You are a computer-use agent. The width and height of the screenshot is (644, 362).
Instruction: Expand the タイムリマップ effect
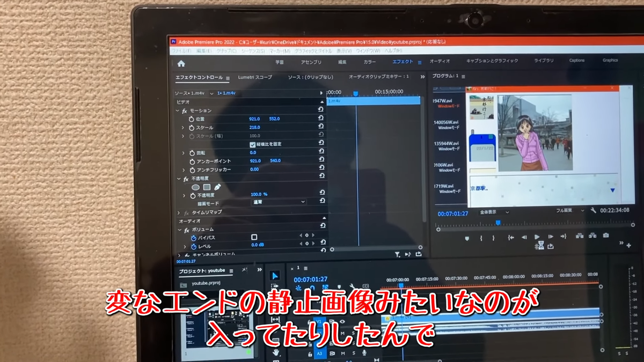(179, 213)
